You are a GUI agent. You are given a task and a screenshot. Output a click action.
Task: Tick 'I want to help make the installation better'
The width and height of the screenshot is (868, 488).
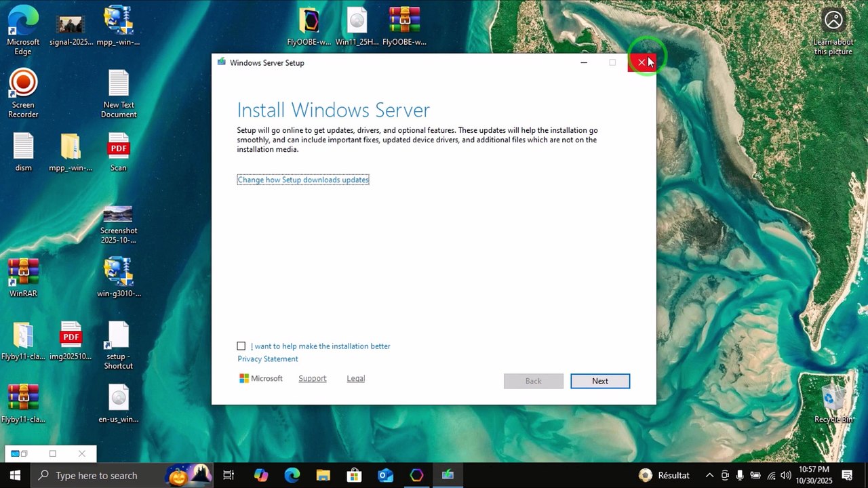[241, 346]
